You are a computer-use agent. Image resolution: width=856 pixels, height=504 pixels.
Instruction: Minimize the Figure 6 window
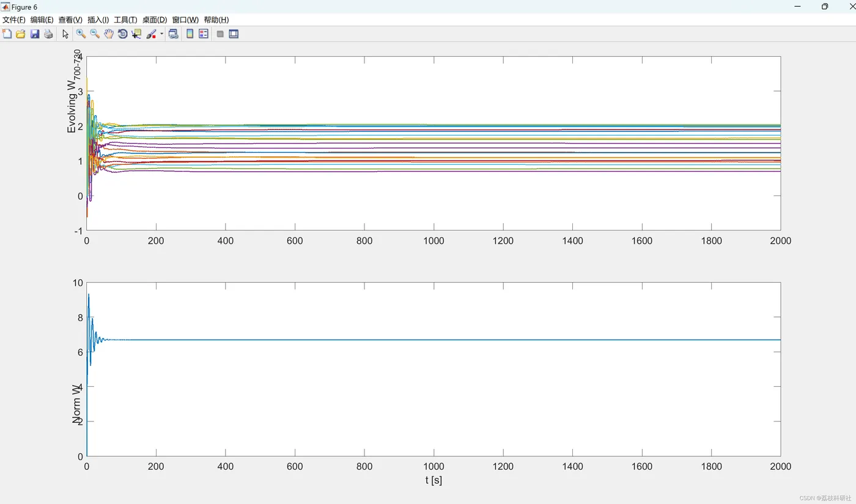point(798,7)
